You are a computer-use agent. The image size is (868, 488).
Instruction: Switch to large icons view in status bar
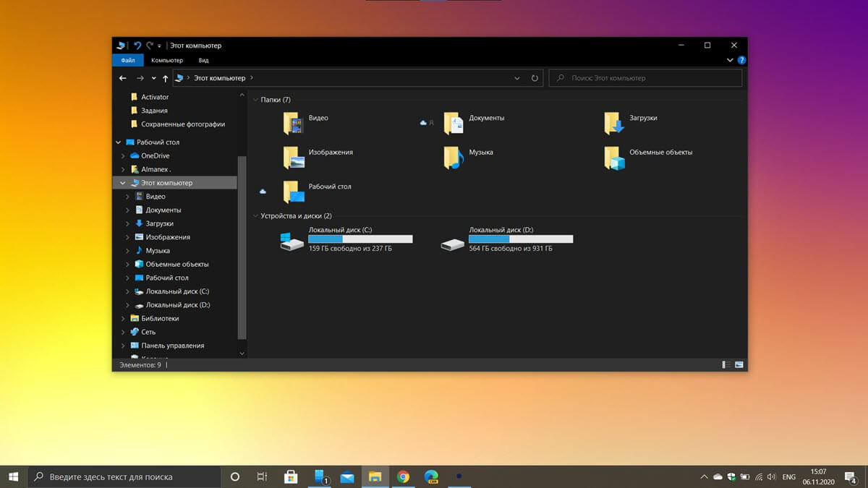(x=739, y=365)
